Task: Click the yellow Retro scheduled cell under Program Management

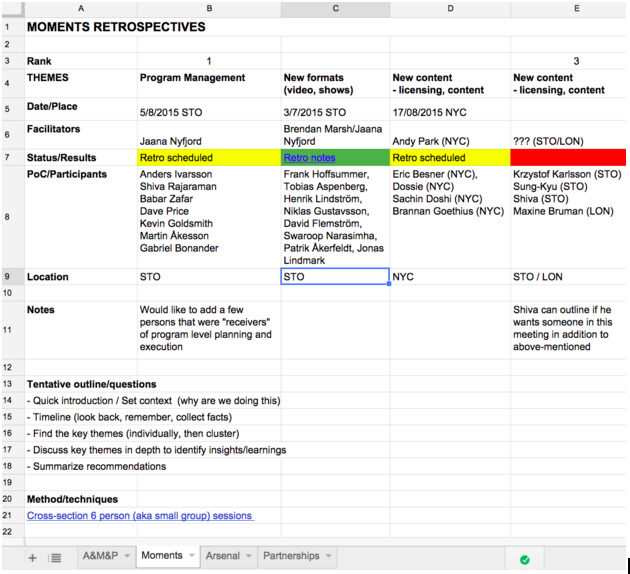Action: click(209, 157)
